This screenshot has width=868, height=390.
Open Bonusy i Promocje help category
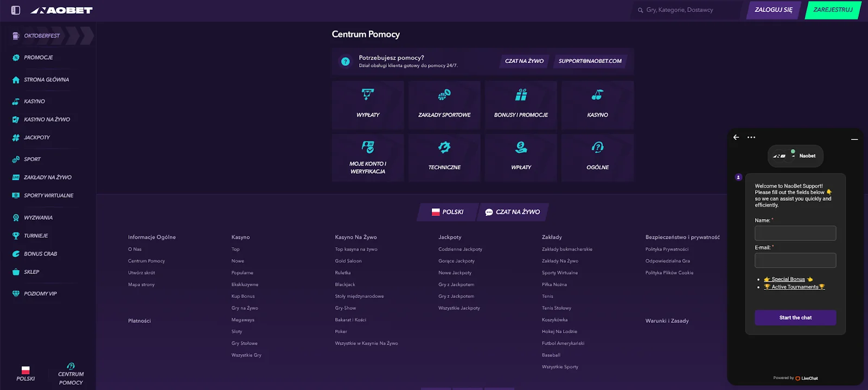click(x=521, y=105)
